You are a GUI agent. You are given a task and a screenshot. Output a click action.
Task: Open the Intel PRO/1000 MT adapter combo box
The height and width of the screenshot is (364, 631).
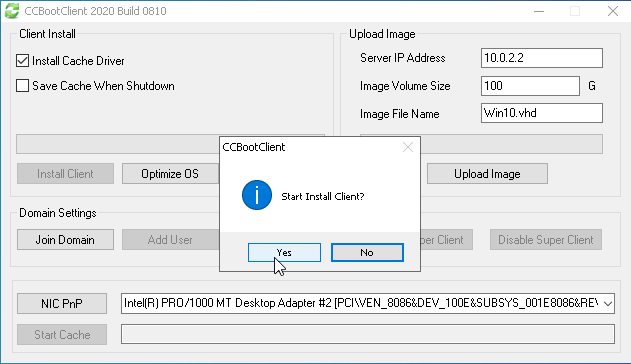click(x=368, y=303)
